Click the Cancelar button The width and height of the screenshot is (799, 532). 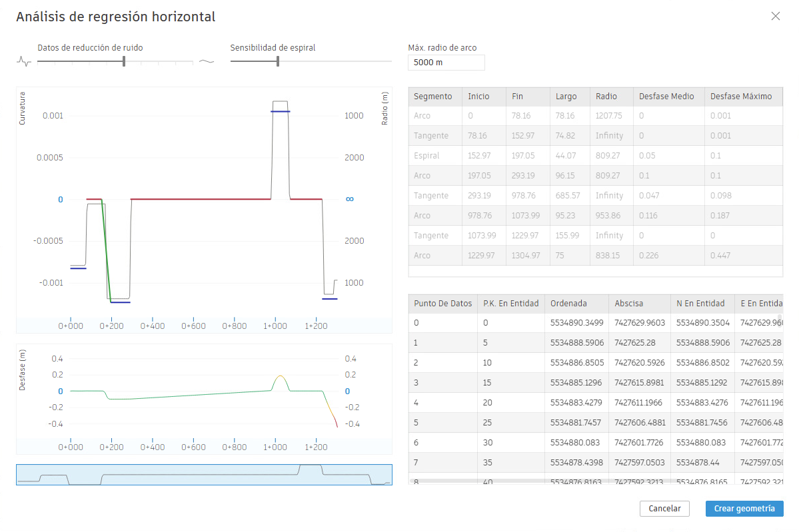pos(664,509)
